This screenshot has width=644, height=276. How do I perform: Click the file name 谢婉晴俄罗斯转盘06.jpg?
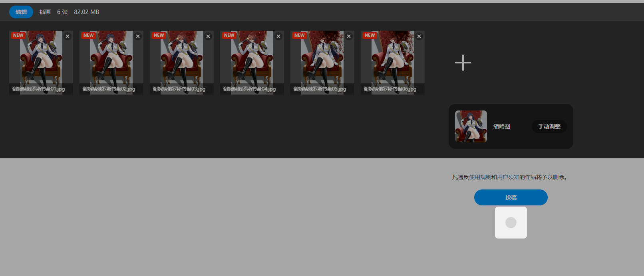pyautogui.click(x=390, y=89)
